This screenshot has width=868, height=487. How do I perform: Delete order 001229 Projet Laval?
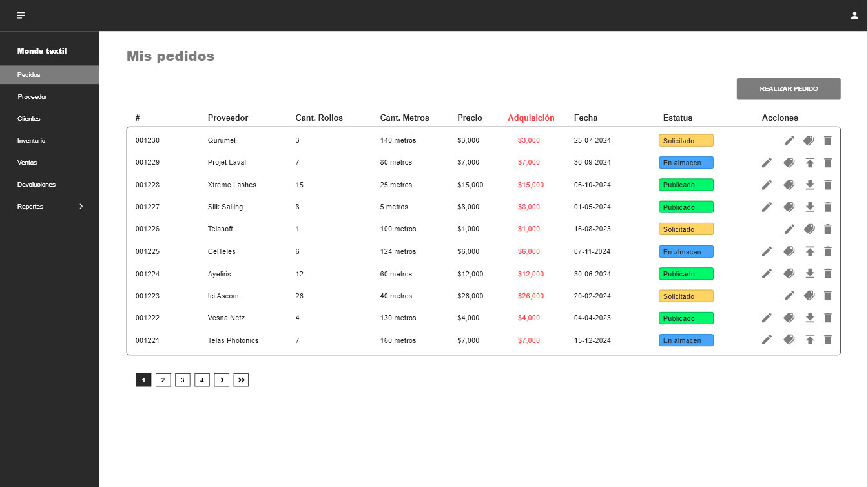click(x=828, y=163)
